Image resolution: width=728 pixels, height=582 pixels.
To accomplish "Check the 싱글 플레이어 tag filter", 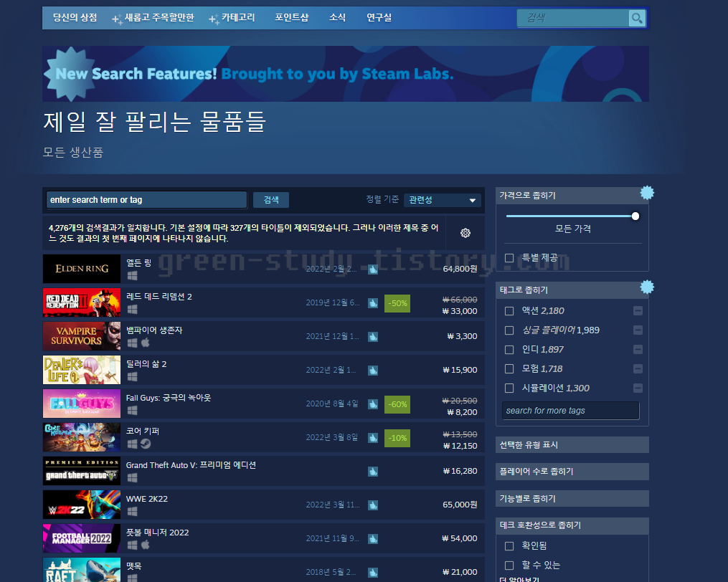I will click(x=509, y=330).
